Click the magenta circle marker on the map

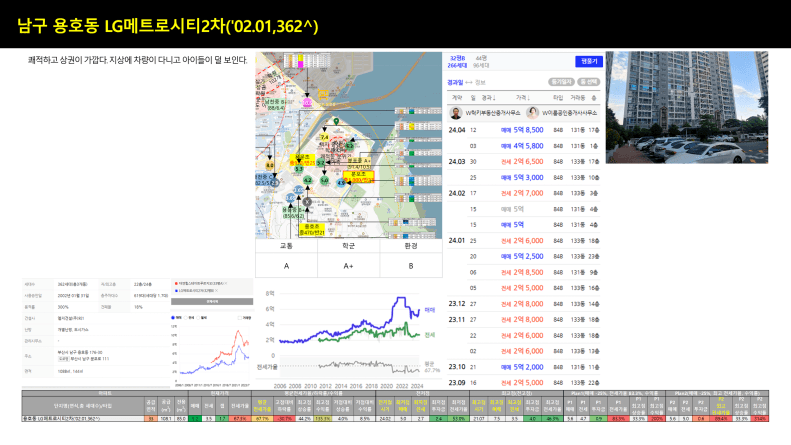[307, 102]
